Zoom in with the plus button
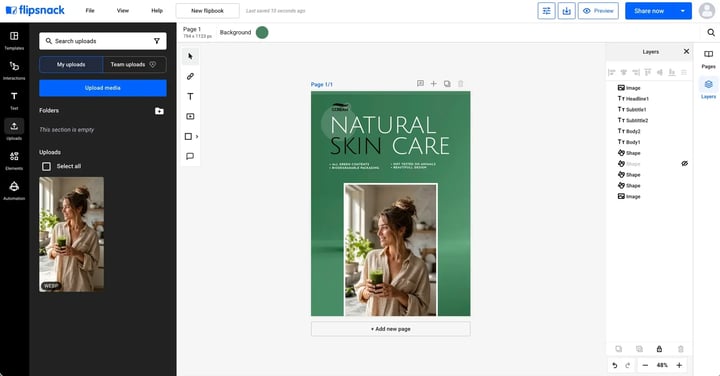 click(679, 365)
